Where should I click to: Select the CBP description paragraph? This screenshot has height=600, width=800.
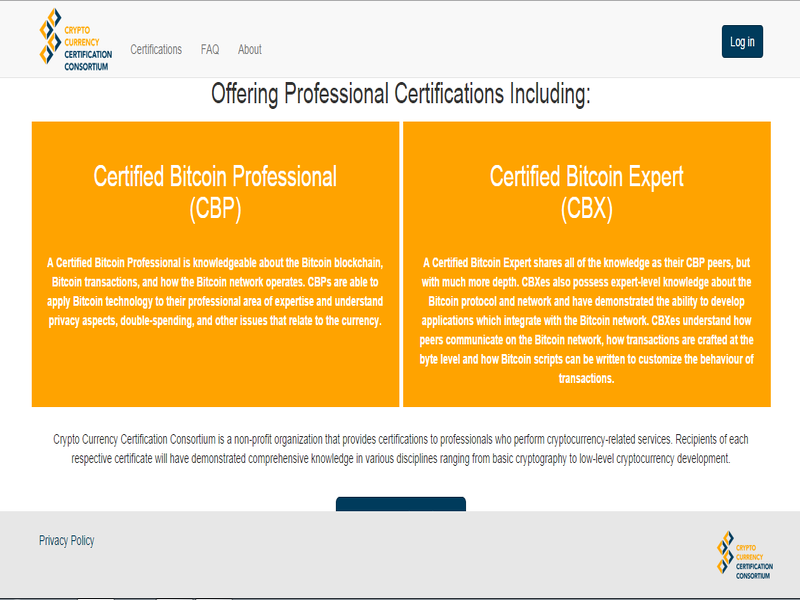(x=215, y=291)
